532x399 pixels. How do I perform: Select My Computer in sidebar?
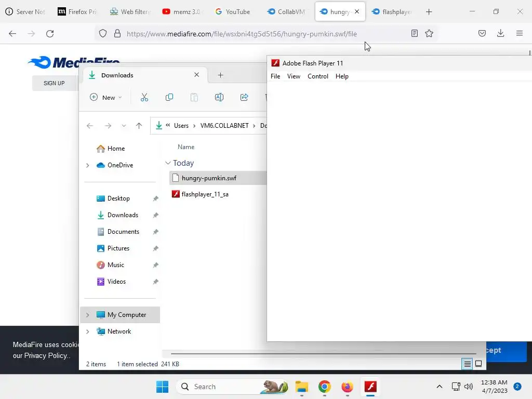point(127,315)
